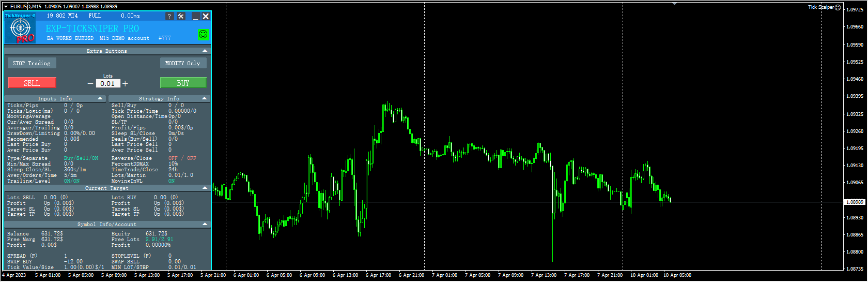Click the Inputs Info header label
The width and height of the screenshot is (868, 282).
[x=55, y=99]
